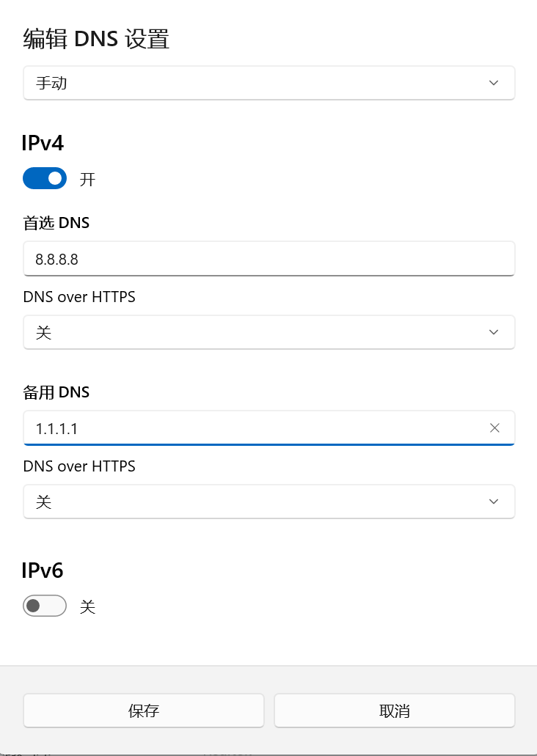Turn off the IPv4 toggle switch
Image resolution: width=537 pixels, height=756 pixels.
[45, 178]
